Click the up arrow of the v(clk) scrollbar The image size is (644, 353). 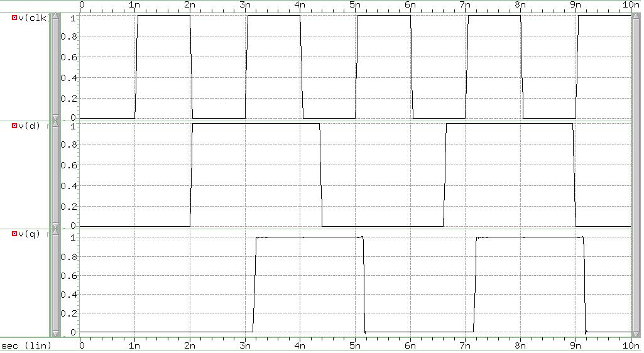pyautogui.click(x=56, y=16)
